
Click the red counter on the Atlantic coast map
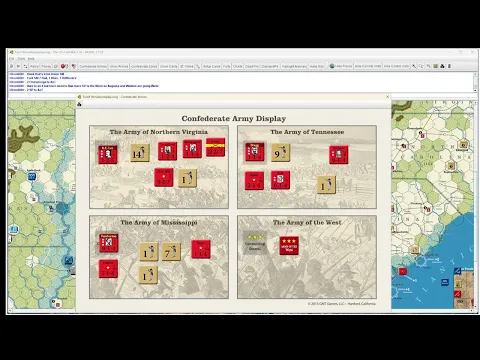403,271
